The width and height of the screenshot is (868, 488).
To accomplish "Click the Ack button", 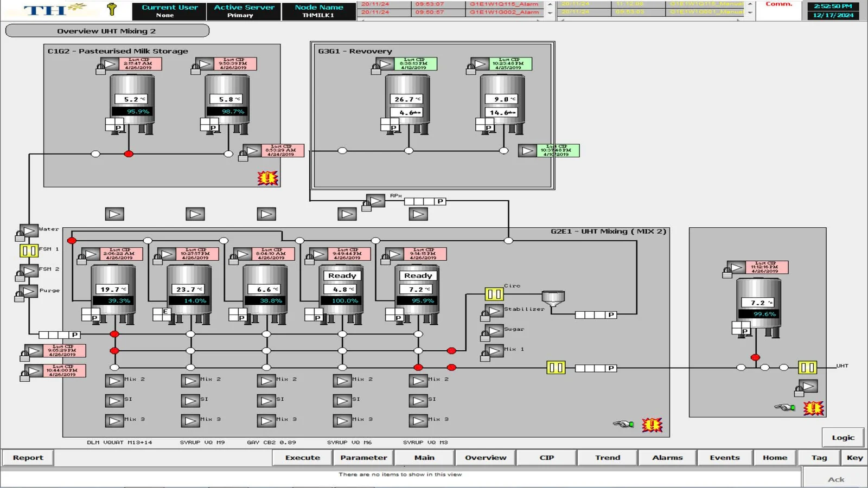I will [x=835, y=479].
